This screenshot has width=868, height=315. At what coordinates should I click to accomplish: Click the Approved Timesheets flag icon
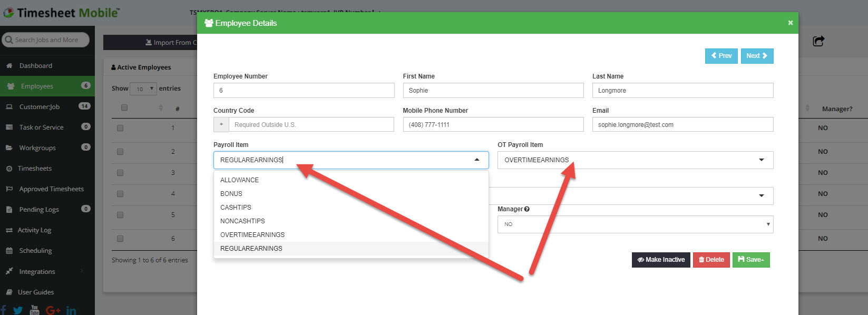pos(9,189)
